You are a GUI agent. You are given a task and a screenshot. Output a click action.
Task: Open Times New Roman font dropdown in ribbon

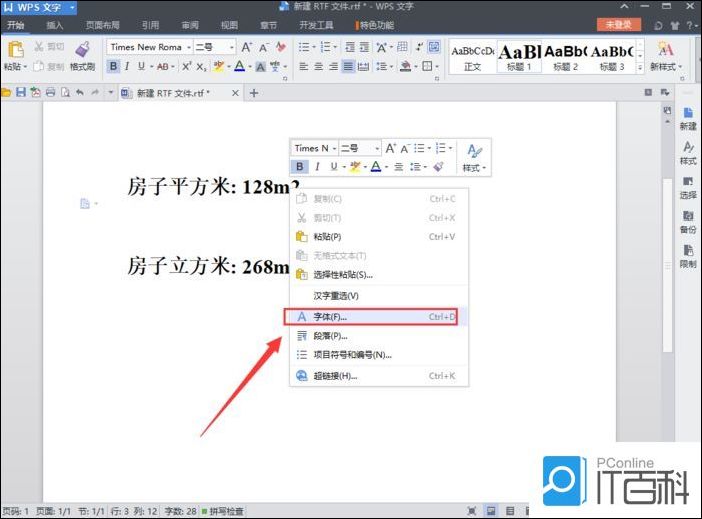[x=189, y=47]
